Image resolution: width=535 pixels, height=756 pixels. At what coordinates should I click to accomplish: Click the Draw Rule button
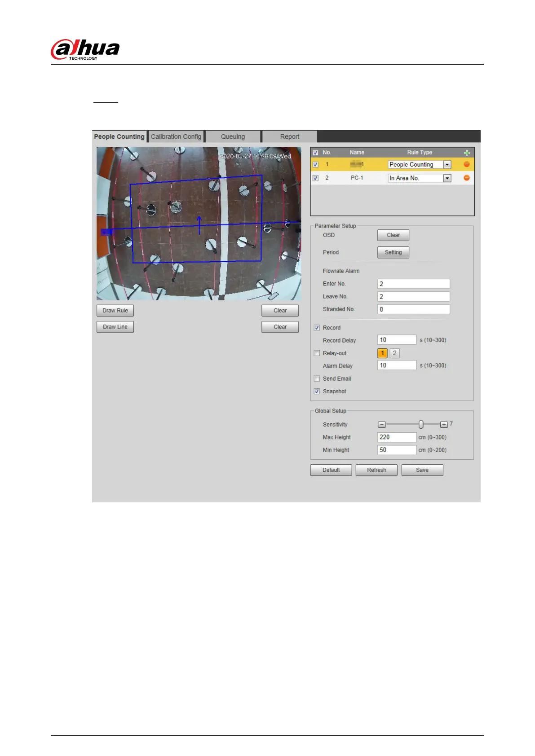tap(115, 311)
